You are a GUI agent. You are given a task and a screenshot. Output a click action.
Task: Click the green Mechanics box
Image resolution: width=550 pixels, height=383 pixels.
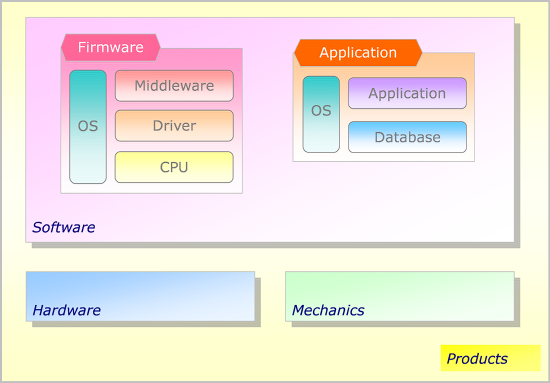point(400,296)
